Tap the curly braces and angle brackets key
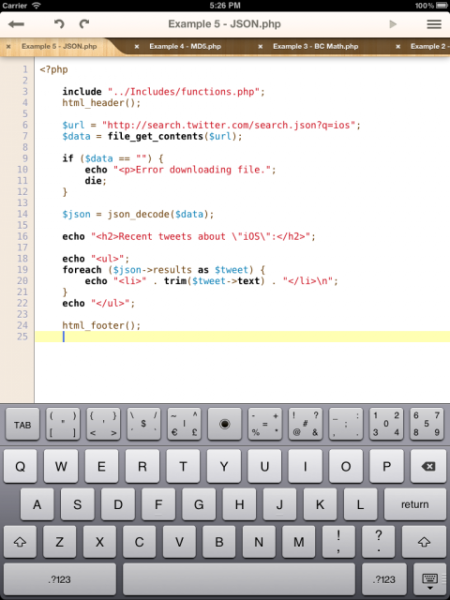Screen dimensions: 450x600 point(103,425)
